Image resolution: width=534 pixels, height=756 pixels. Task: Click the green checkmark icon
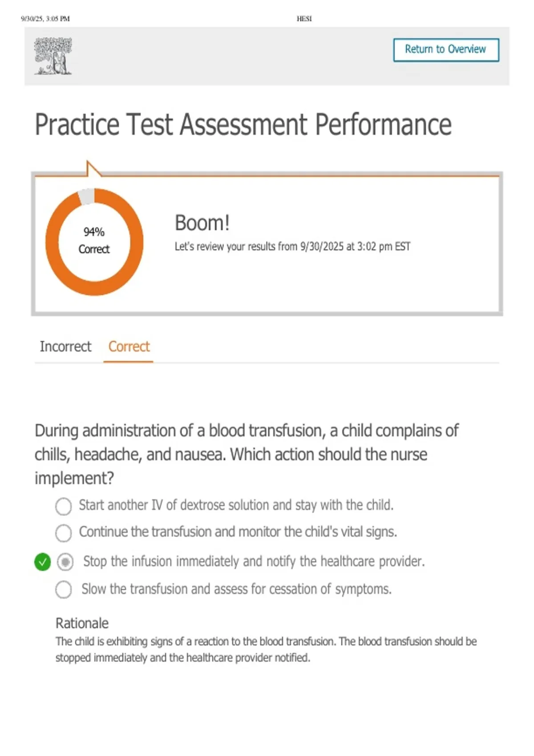(x=42, y=562)
